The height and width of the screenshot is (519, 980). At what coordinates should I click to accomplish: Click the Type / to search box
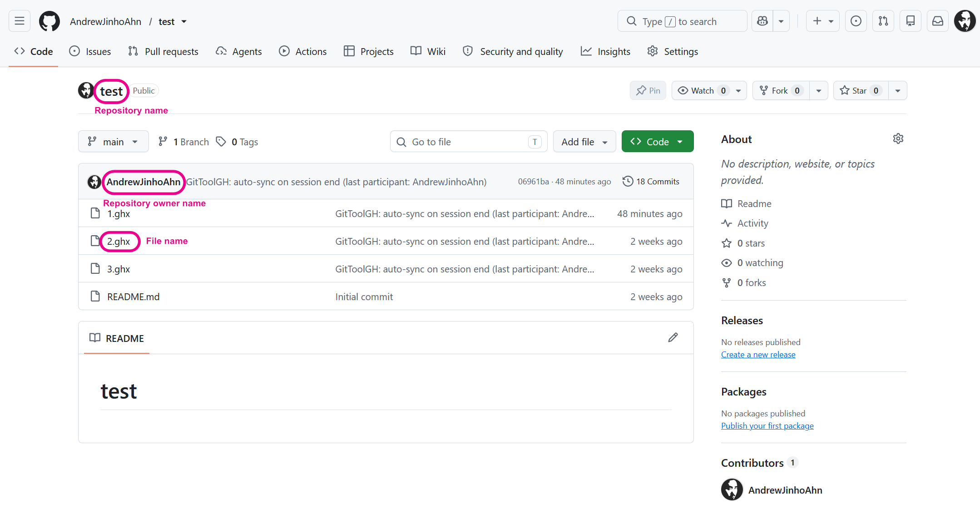(682, 21)
